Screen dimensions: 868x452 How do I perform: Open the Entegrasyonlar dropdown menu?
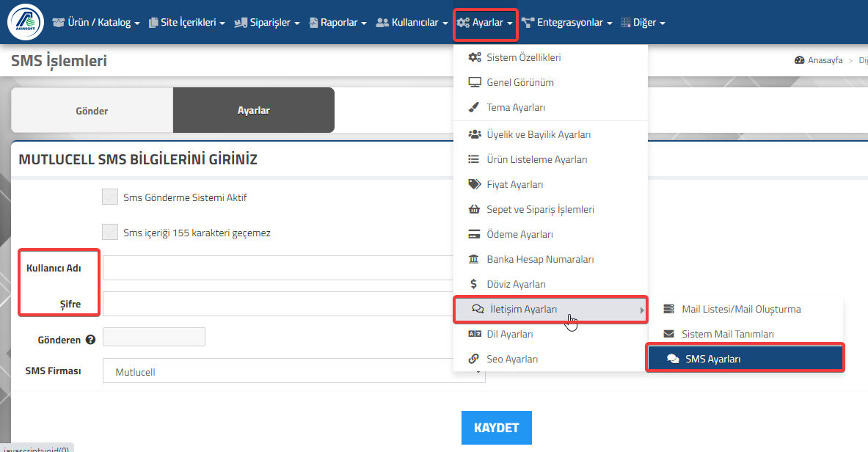click(567, 22)
